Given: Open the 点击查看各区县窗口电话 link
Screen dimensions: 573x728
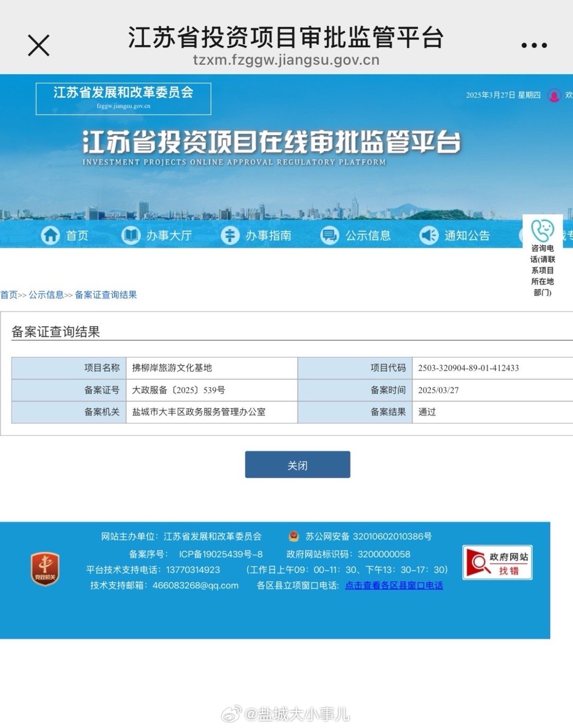Looking at the screenshot, I should pos(394,585).
